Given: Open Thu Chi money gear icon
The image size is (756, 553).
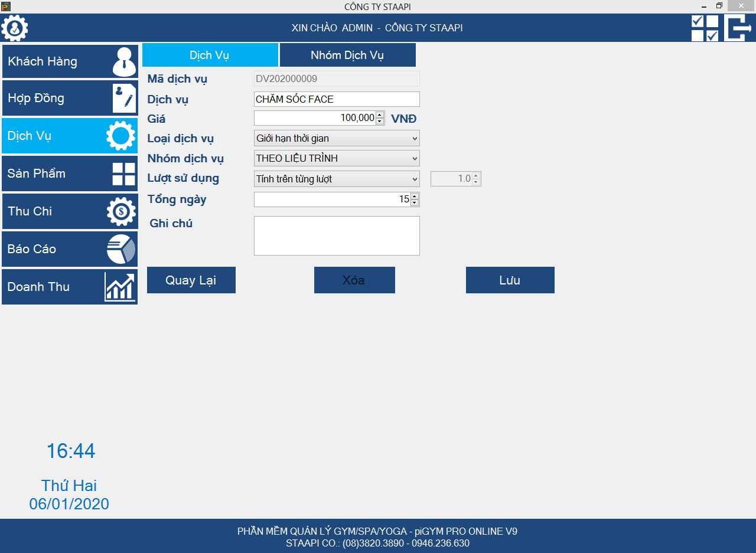Looking at the screenshot, I should pos(121,211).
